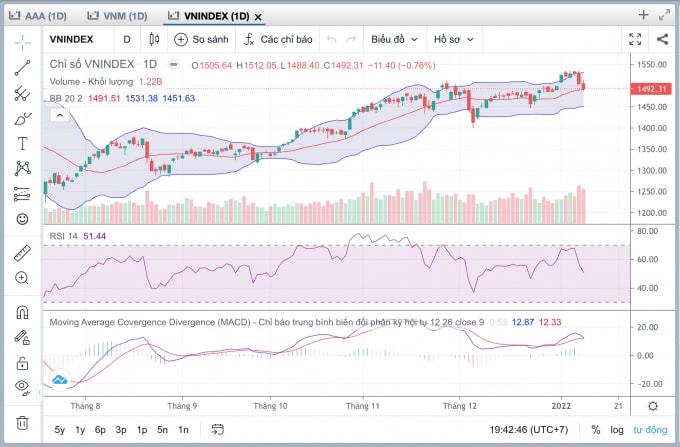Viewport: 680px width, 447px height.
Task: Click the BB 20 2 indicator label
Action: pyautogui.click(x=65, y=98)
